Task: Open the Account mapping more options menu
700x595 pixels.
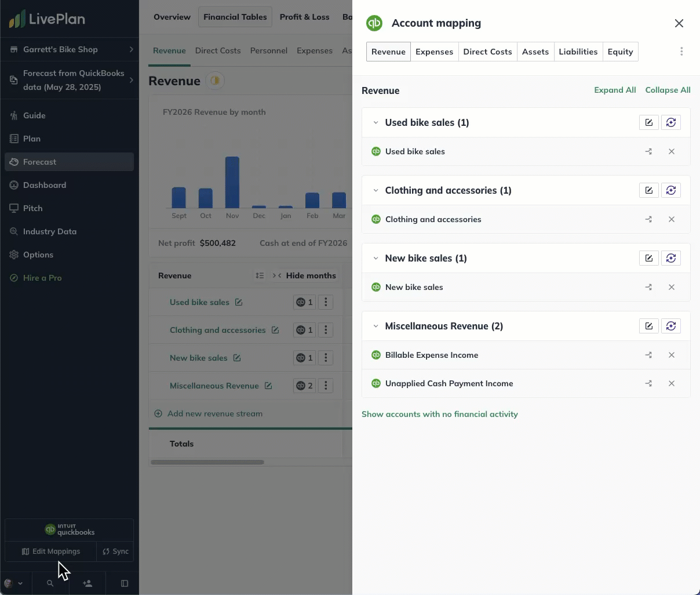Action: [x=681, y=52]
